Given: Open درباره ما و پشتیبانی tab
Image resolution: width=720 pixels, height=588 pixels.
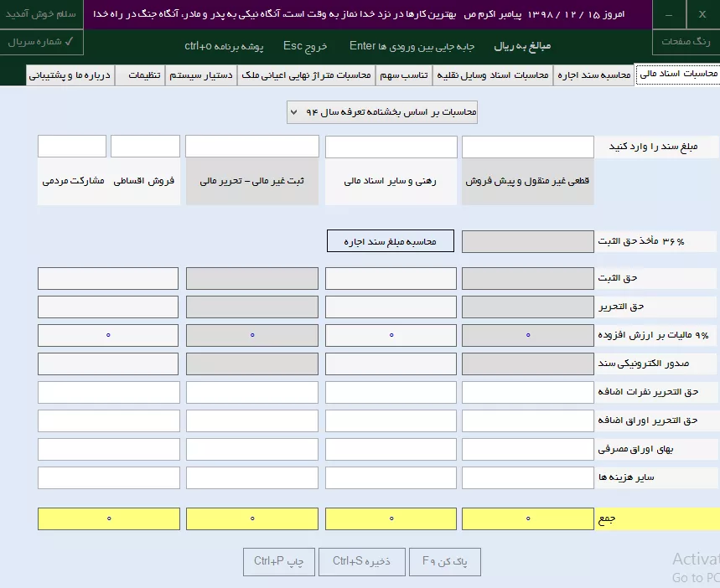Looking at the screenshot, I should click(x=70, y=75).
